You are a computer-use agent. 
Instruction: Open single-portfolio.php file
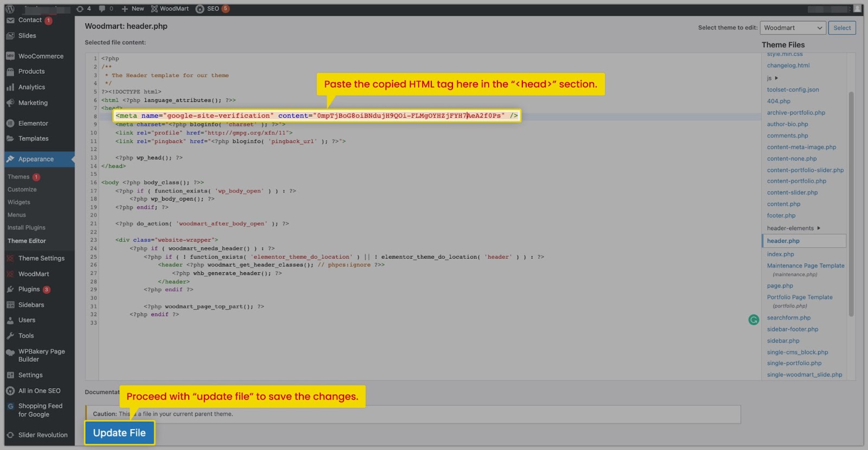[794, 363]
